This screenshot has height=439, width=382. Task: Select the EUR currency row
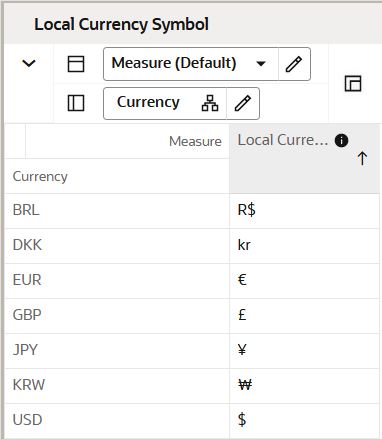click(117, 280)
